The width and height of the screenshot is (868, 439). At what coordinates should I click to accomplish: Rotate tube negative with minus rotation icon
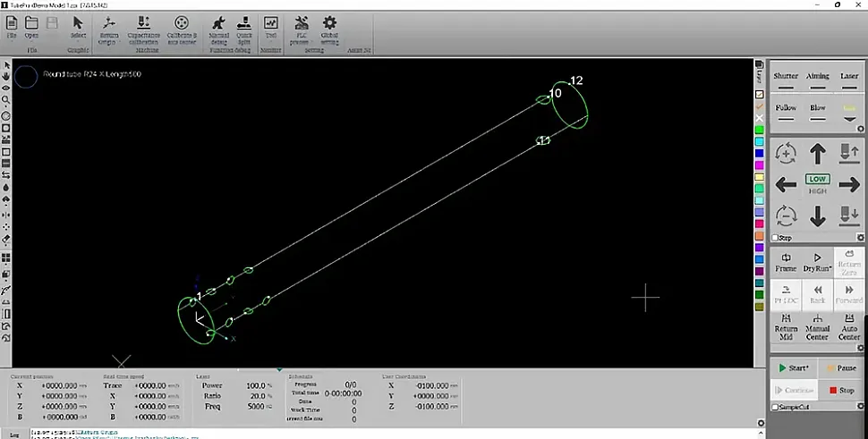point(786,215)
